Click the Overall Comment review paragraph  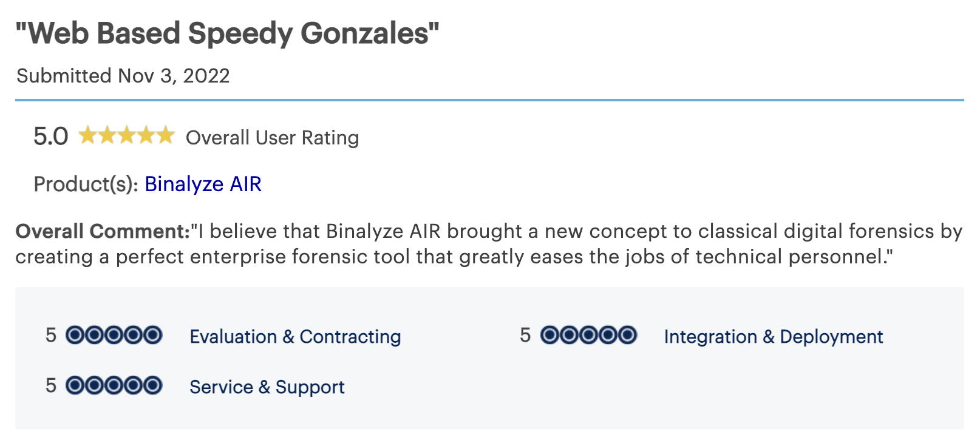489,244
